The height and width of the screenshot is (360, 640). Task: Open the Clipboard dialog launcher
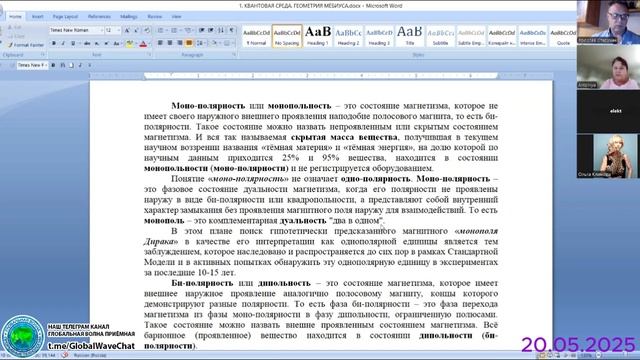[43, 54]
